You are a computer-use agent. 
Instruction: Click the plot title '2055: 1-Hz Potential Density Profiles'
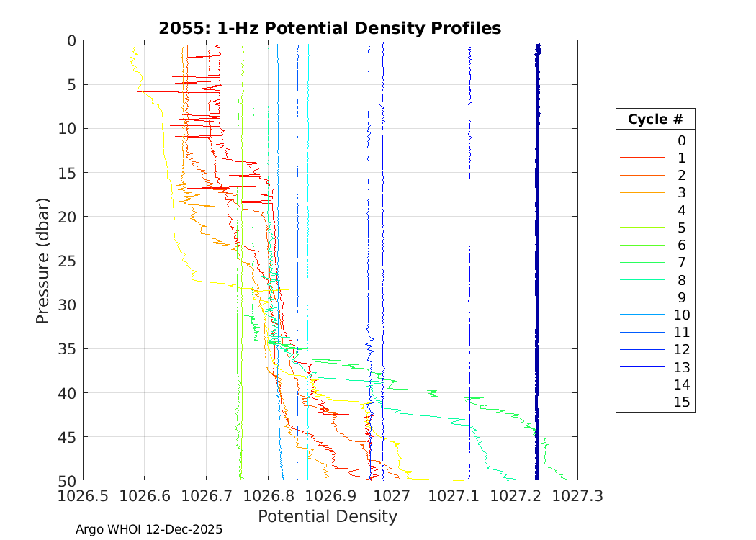(x=330, y=28)
